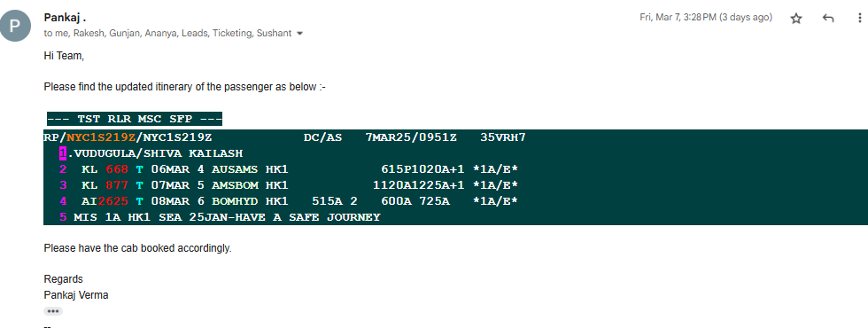Click record locator 35VRH7
The height and width of the screenshot is (336, 868).
click(x=503, y=137)
